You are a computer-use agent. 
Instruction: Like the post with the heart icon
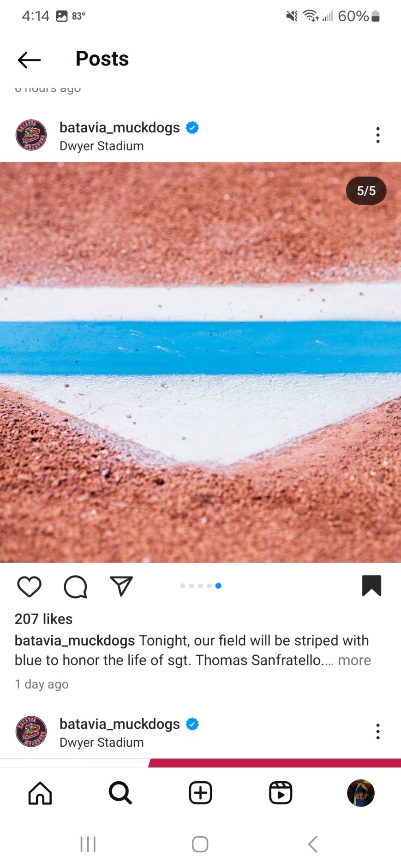pyautogui.click(x=30, y=587)
